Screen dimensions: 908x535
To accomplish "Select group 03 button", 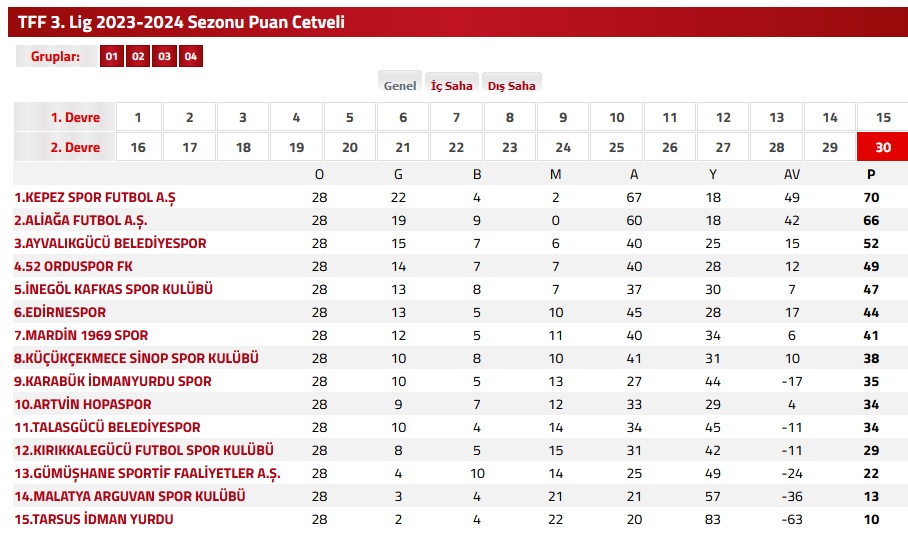I will point(164,56).
